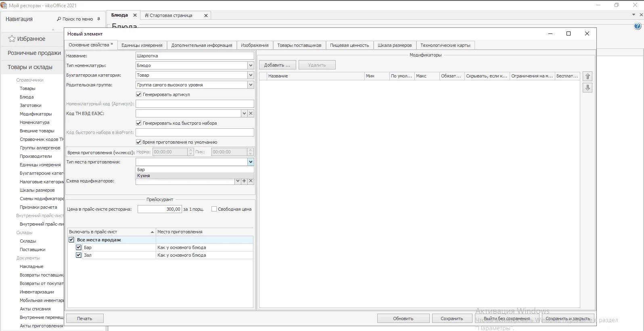This screenshot has height=331, width=644.
Task: Open Избранное star favorites section
Action: 27,39
